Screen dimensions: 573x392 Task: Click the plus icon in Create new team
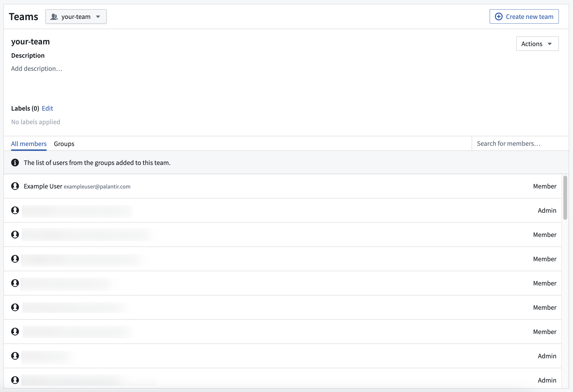point(499,16)
